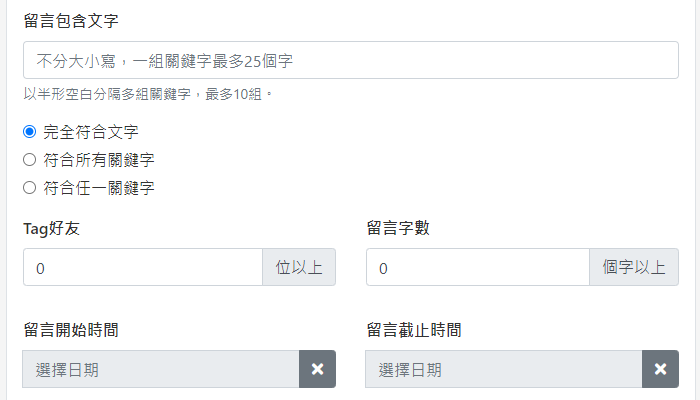The width and height of the screenshot is (700, 400).
Task: Click the 完全符合文字 label text
Action: [x=91, y=131]
